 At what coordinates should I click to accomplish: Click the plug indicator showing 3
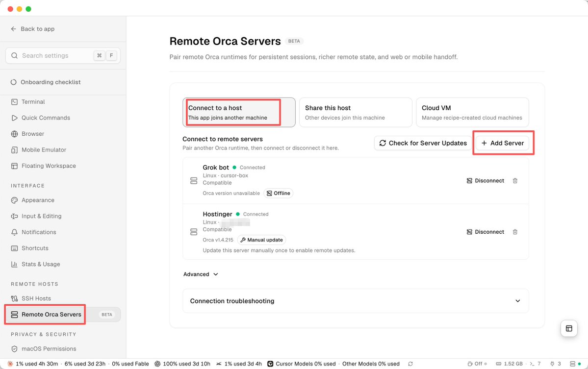pos(555,364)
